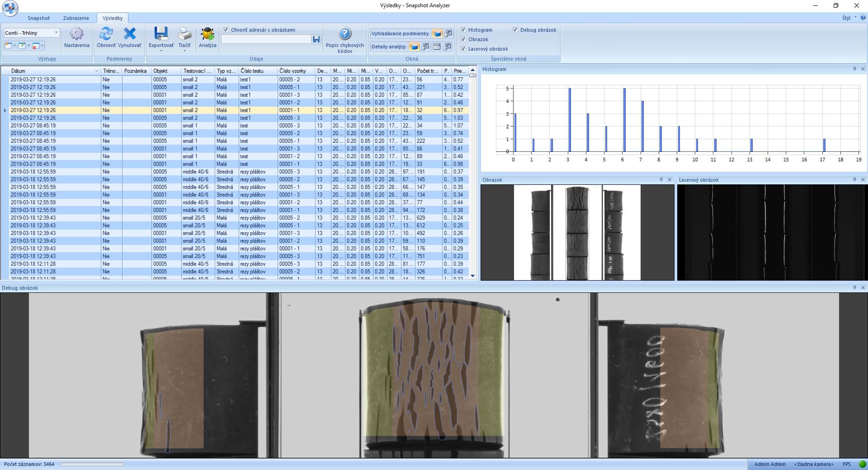Toggle Otvoriť adresár s obrázkami checkbox

226,30
